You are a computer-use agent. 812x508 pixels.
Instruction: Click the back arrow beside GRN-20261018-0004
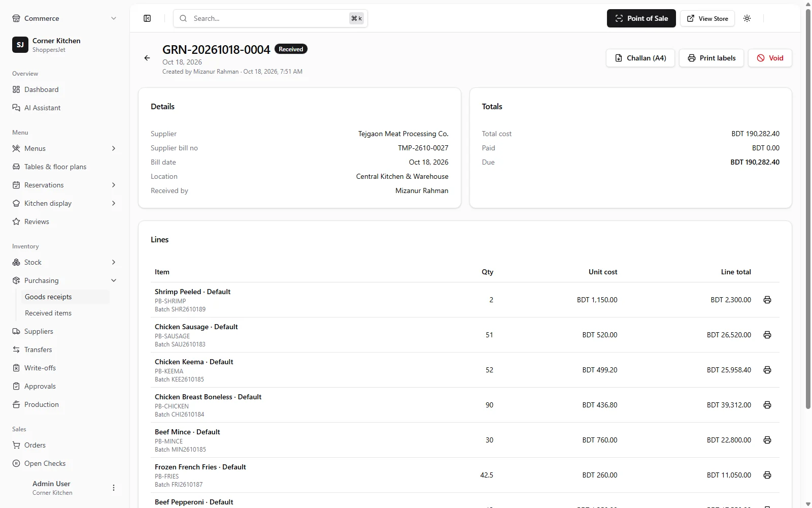pyautogui.click(x=147, y=58)
